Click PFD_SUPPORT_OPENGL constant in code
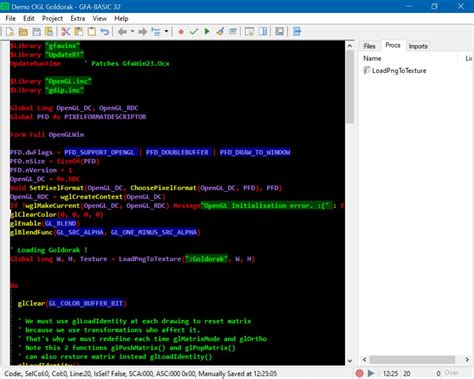Image resolution: width=474 pixels, height=379 pixels. [100, 152]
